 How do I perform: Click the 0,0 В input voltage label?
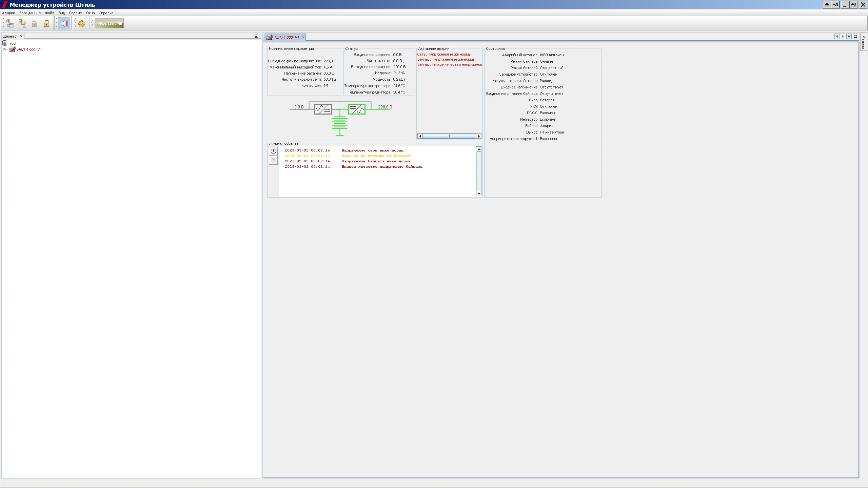(x=299, y=107)
